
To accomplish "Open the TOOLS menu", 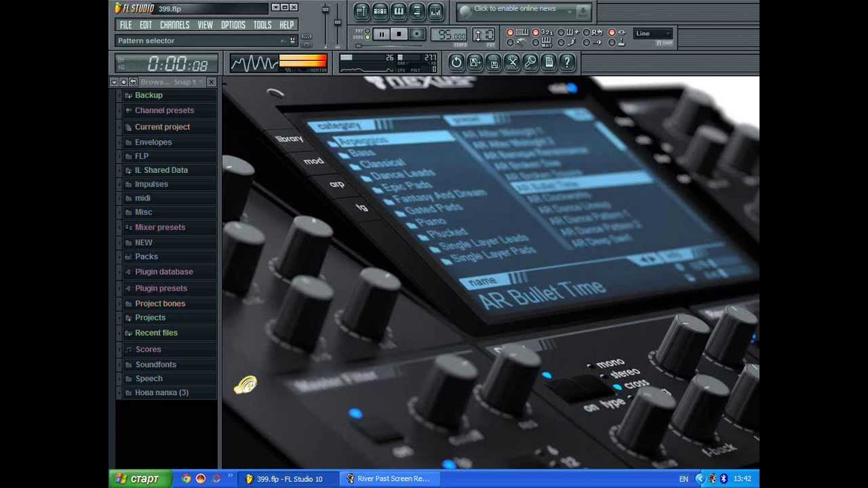I will click(x=262, y=25).
